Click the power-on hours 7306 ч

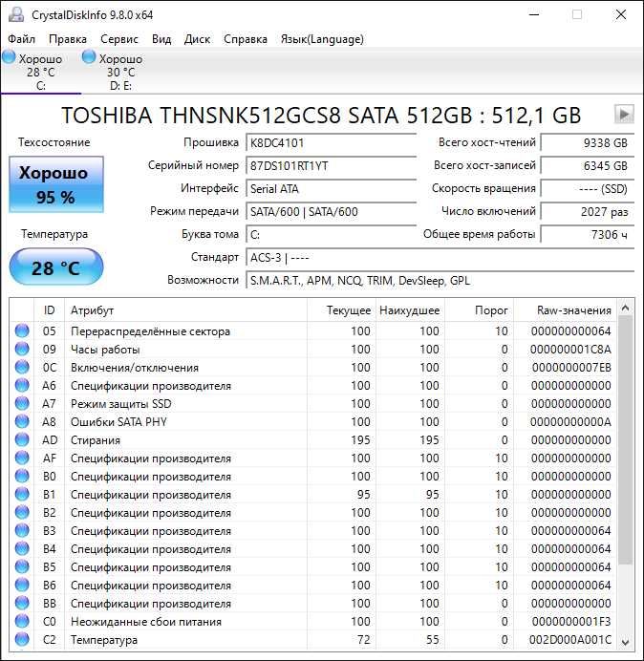[x=587, y=234]
